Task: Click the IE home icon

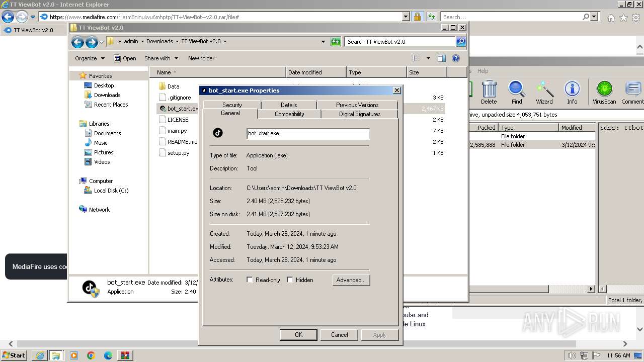Action: 611,18
